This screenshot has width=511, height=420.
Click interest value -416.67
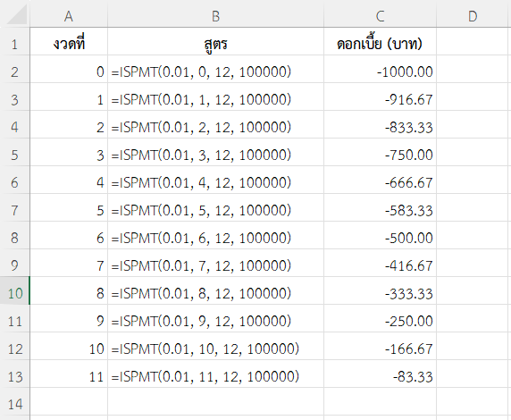(x=380, y=263)
